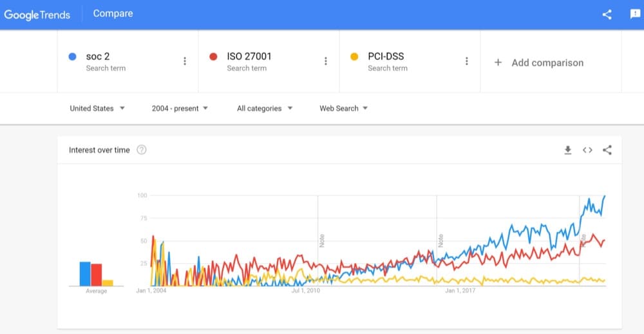This screenshot has height=334, width=644.
Task: Click the blue bar in the Average chart
Action: [85, 273]
